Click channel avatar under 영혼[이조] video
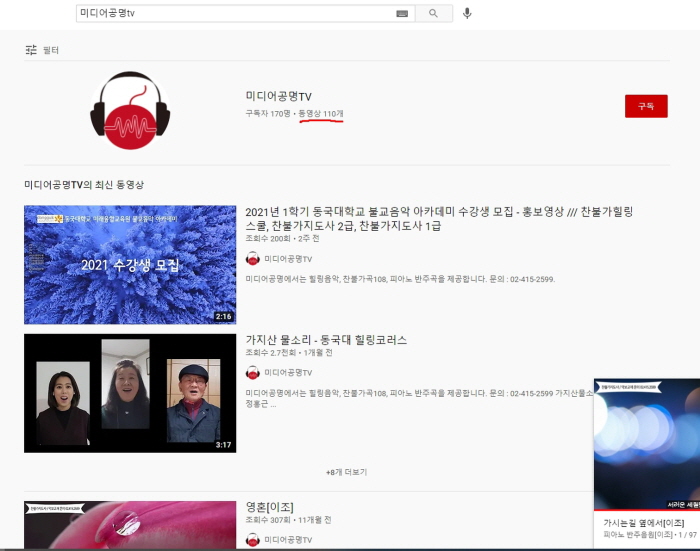The image size is (700, 551). coord(253,539)
